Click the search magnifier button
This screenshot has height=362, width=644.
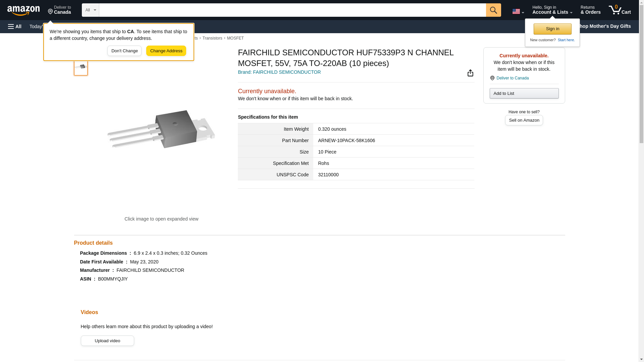(x=493, y=10)
